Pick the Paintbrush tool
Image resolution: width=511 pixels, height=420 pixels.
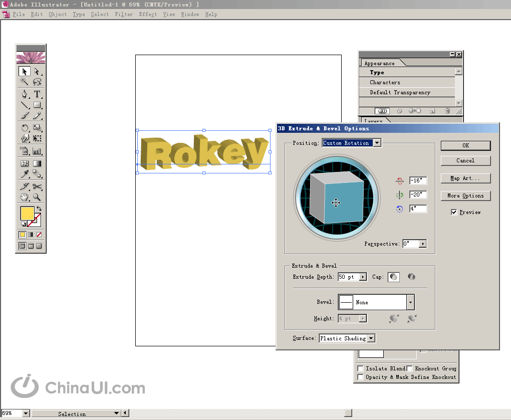[25, 115]
